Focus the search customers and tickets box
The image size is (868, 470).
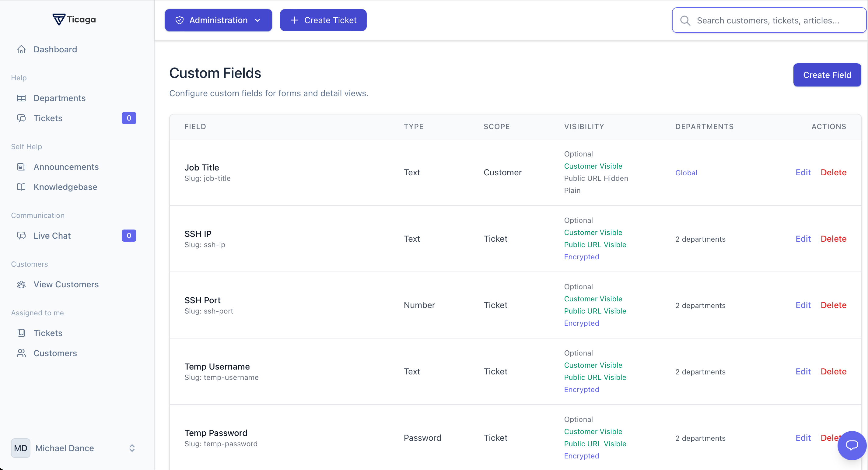(x=768, y=21)
